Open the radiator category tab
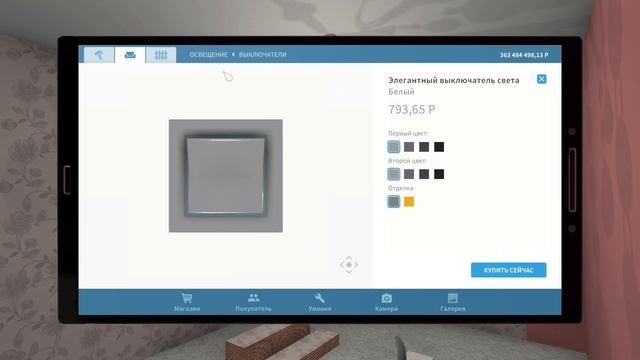 pyautogui.click(x=161, y=55)
